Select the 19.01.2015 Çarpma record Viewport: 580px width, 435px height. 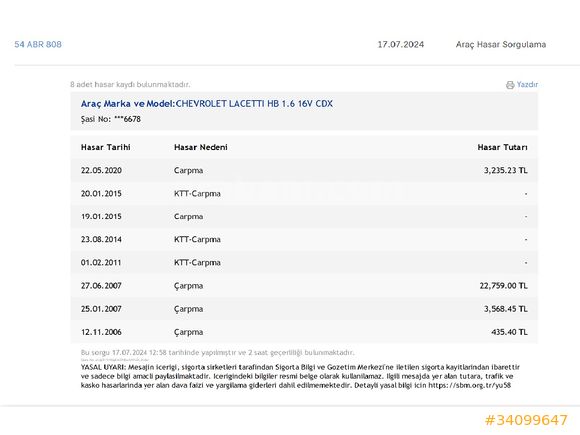(x=304, y=216)
